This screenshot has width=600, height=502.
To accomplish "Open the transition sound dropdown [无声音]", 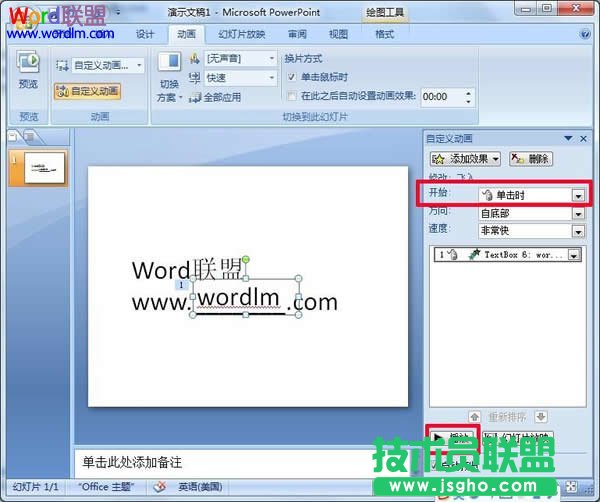I will click(x=271, y=59).
